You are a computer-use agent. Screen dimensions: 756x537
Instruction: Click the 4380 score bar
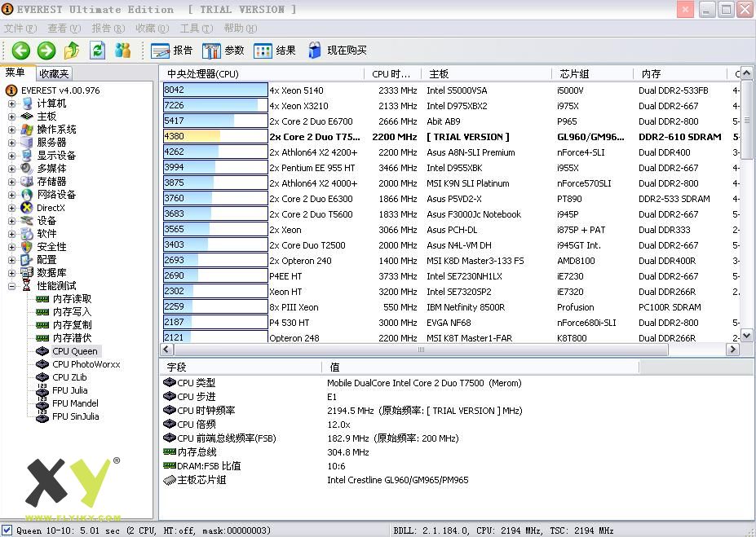(x=215, y=137)
